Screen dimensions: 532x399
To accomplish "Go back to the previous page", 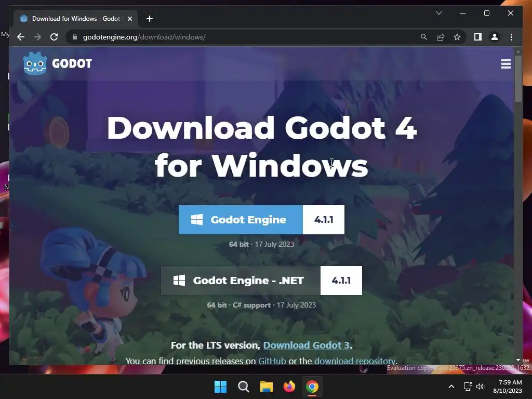I will [21, 37].
